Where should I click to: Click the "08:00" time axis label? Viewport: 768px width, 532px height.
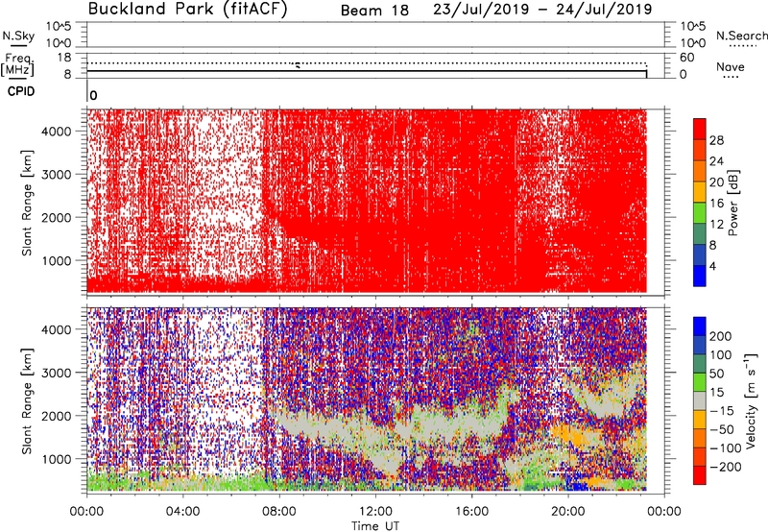(x=279, y=512)
